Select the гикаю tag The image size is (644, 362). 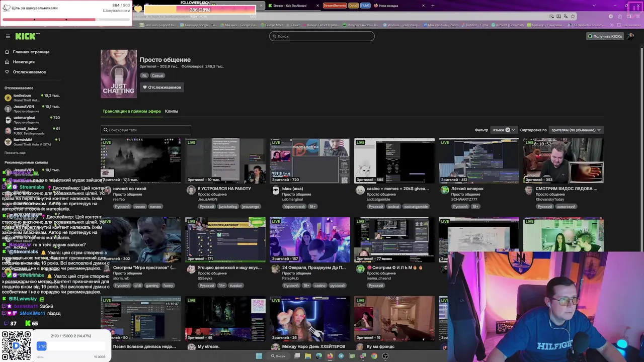[140, 207]
